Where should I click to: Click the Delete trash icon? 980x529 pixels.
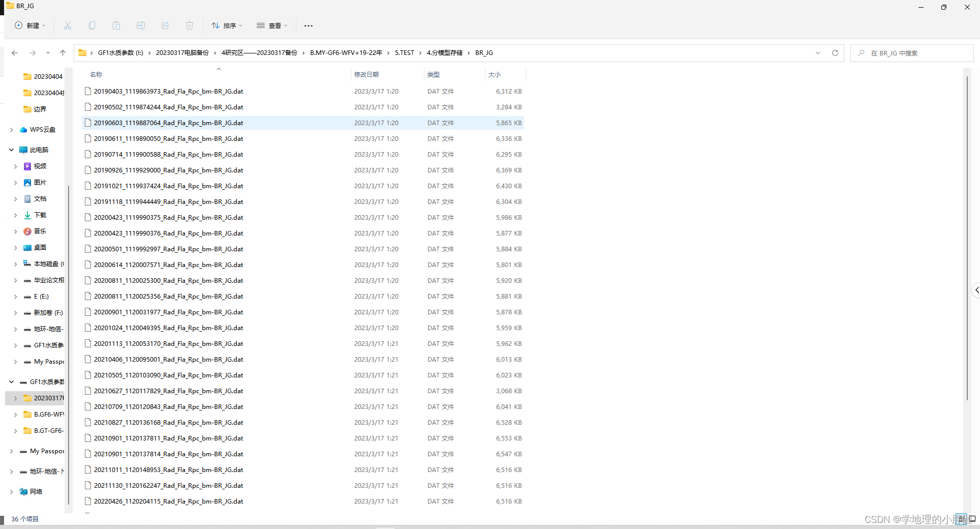click(x=190, y=25)
